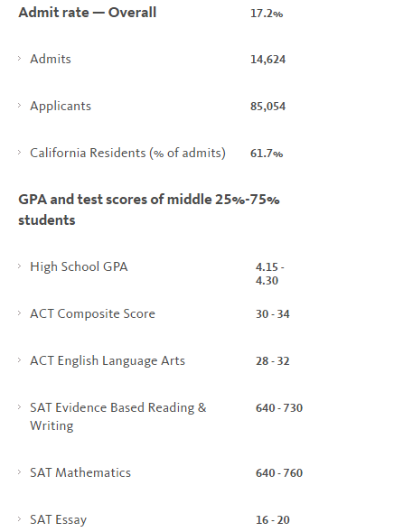Screen dimensions: 403x532
Task: Click ACT Composite Score label
Action: tap(92, 313)
